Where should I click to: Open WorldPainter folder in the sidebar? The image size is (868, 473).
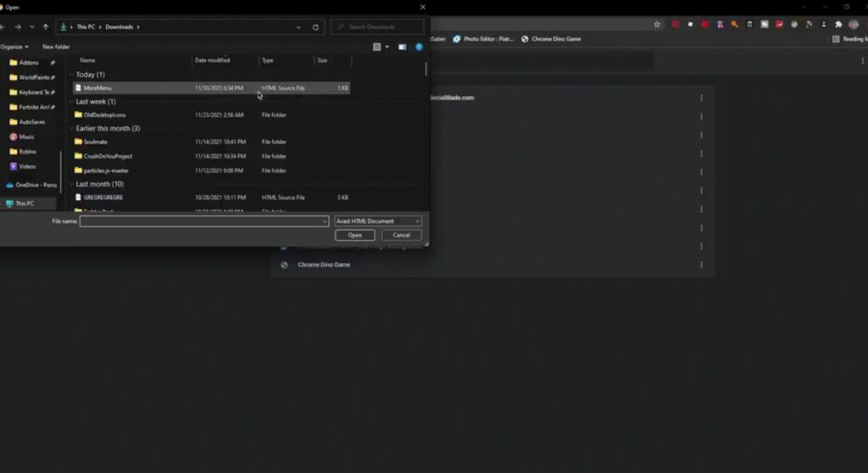pyautogui.click(x=29, y=77)
